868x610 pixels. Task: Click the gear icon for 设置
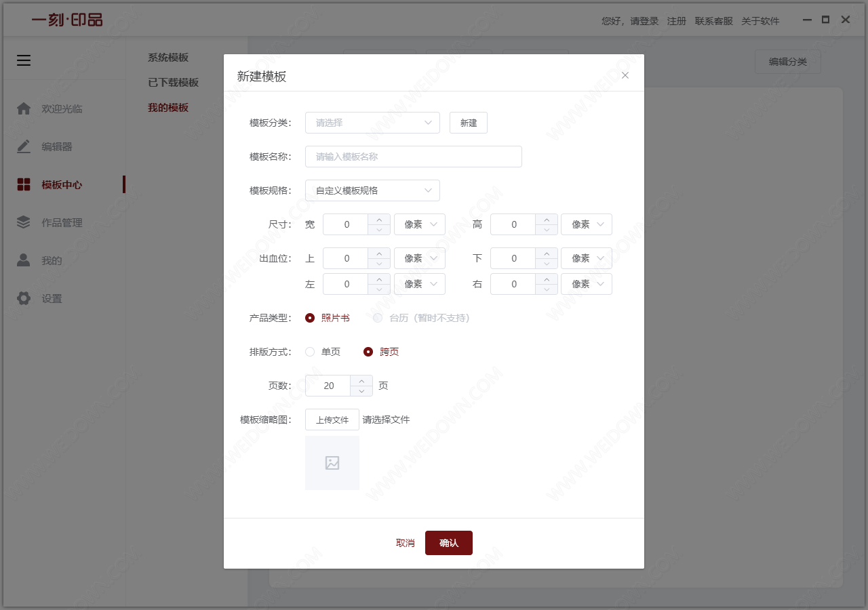pyautogui.click(x=24, y=298)
